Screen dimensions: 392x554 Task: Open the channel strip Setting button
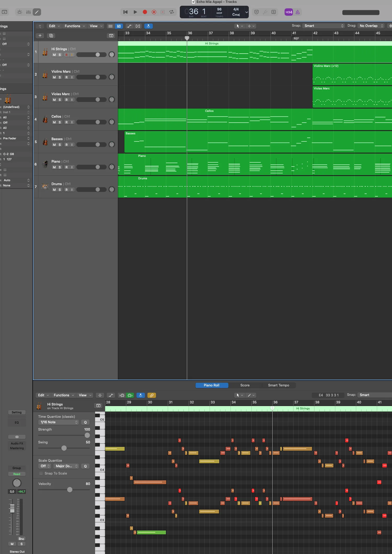17,412
